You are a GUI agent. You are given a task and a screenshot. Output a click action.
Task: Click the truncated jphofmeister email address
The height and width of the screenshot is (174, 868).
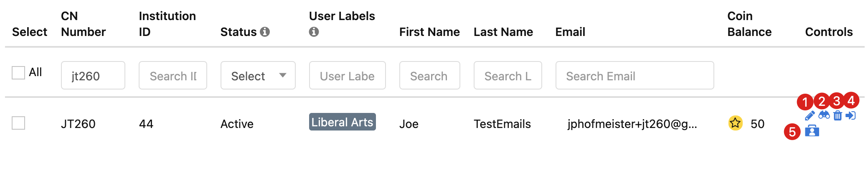(x=632, y=124)
